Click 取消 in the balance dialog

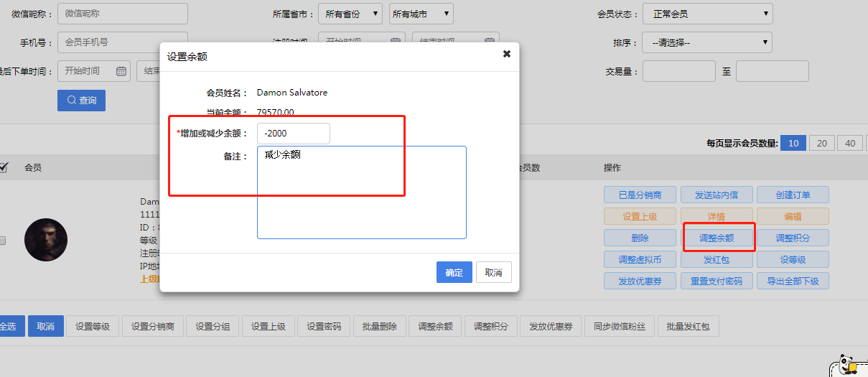(x=493, y=272)
